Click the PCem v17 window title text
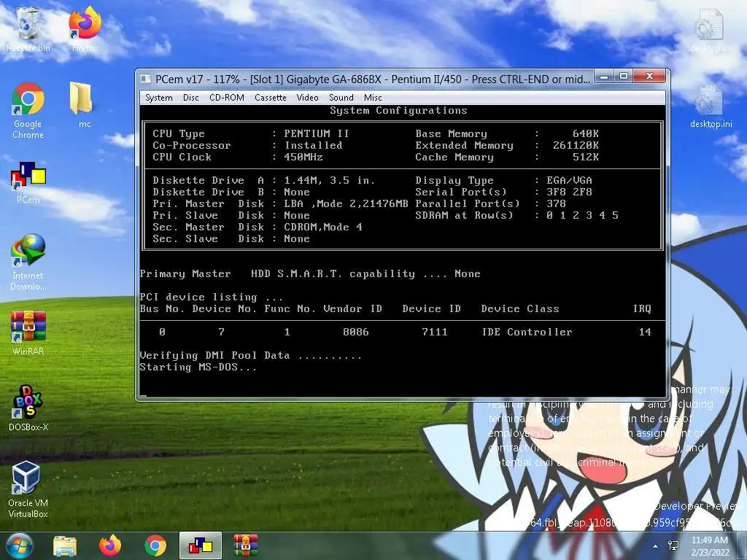Viewport: 747px width, 560px height. point(373,79)
